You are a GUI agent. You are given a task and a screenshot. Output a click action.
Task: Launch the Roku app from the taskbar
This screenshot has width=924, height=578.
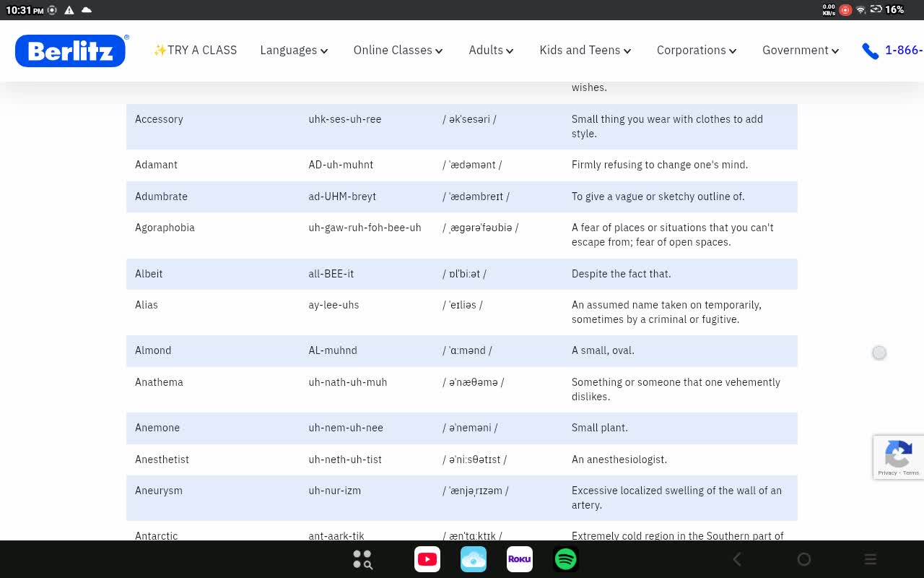click(520, 559)
